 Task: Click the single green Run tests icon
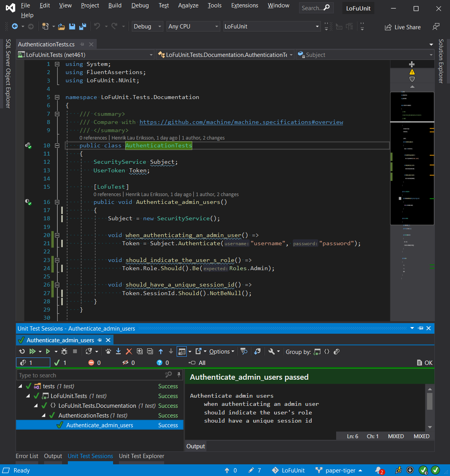48,351
